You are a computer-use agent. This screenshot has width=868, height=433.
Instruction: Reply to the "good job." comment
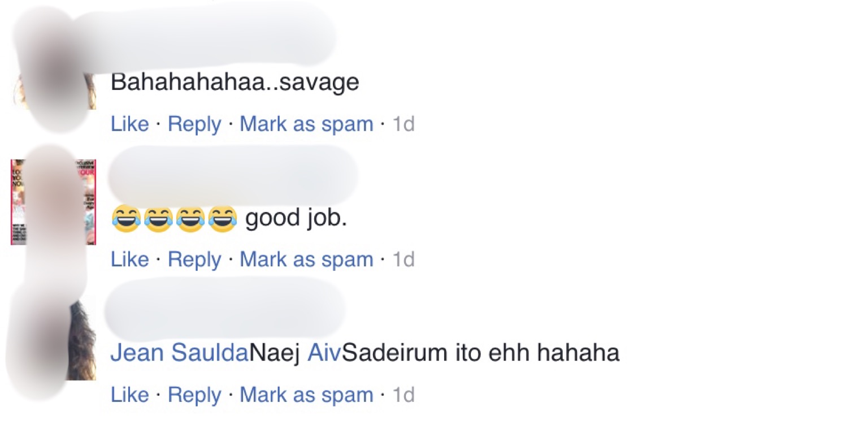194,259
